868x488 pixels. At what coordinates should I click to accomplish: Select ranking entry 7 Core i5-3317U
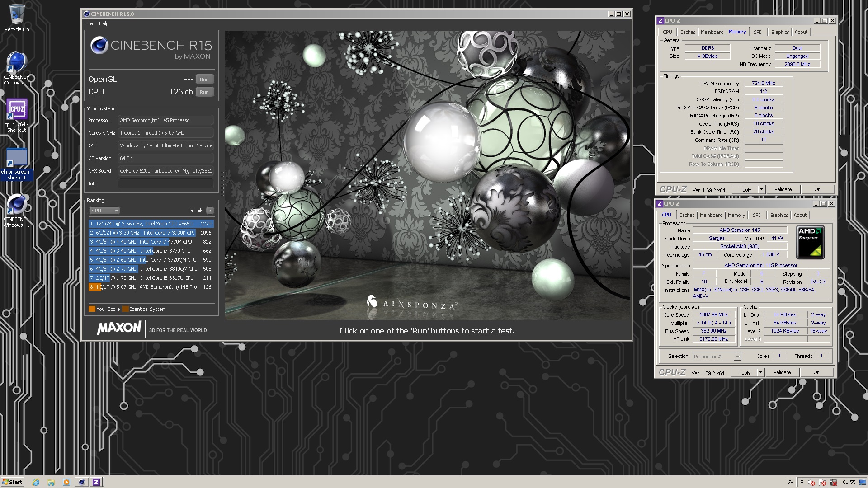coord(151,278)
